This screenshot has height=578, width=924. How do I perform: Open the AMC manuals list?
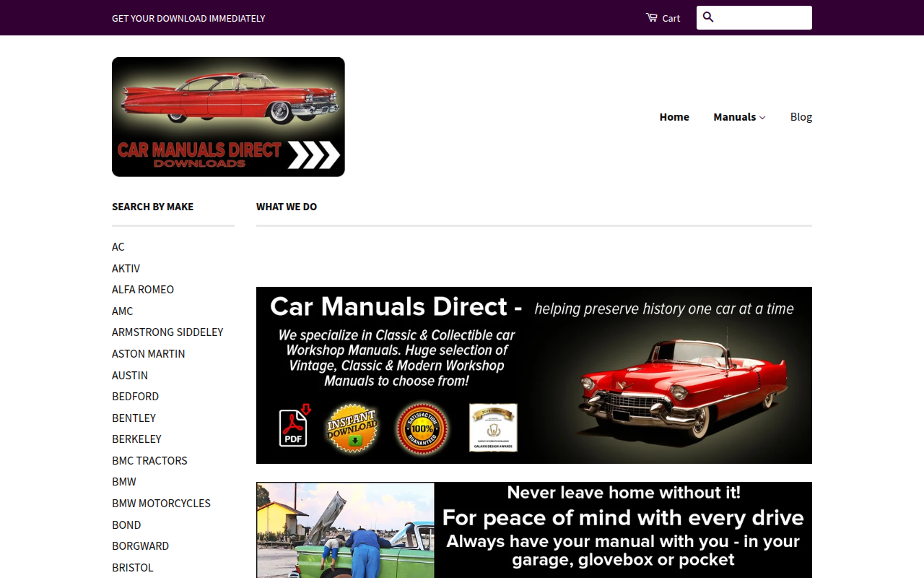pos(123,311)
